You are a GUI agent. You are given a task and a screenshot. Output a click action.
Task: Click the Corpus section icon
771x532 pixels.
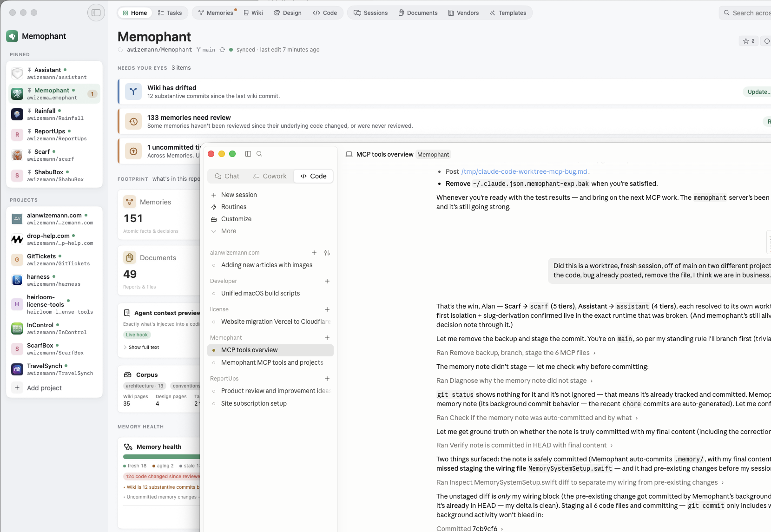click(128, 374)
